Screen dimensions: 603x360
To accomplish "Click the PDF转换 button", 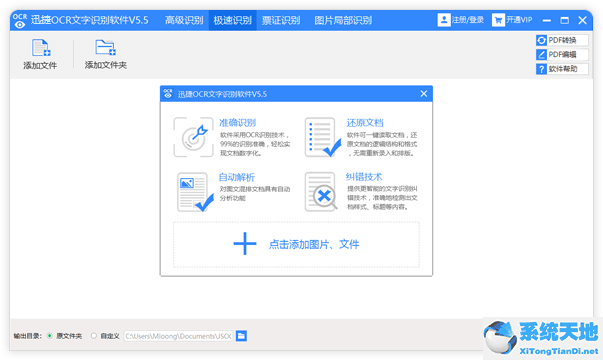I will 562,40.
